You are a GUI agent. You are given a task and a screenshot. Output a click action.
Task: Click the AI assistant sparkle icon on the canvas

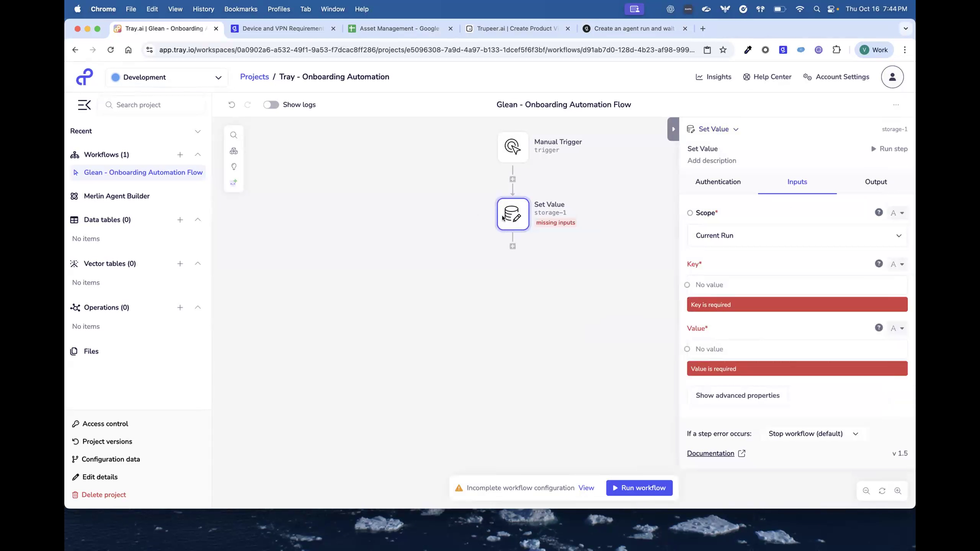(x=234, y=183)
